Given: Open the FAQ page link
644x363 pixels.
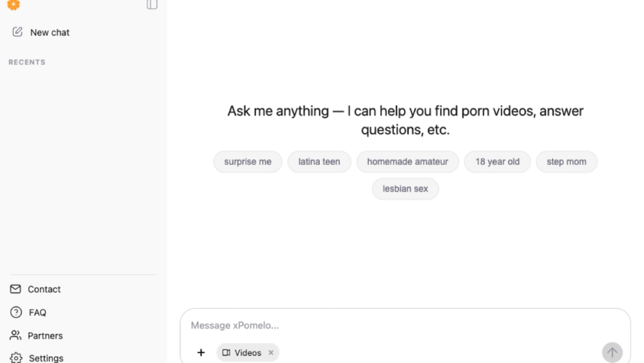Looking at the screenshot, I should (37, 313).
